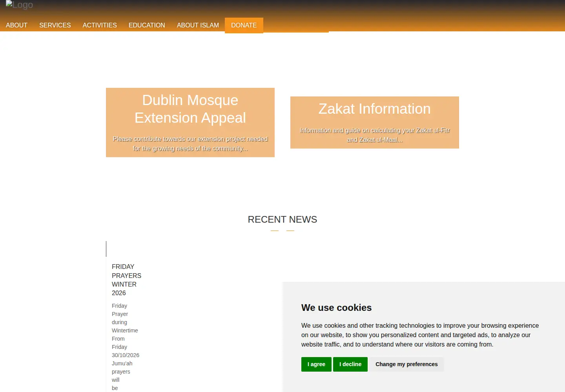Viewport: 565px width, 392px height.
Task: Click the extension project description text
Action: point(190,144)
